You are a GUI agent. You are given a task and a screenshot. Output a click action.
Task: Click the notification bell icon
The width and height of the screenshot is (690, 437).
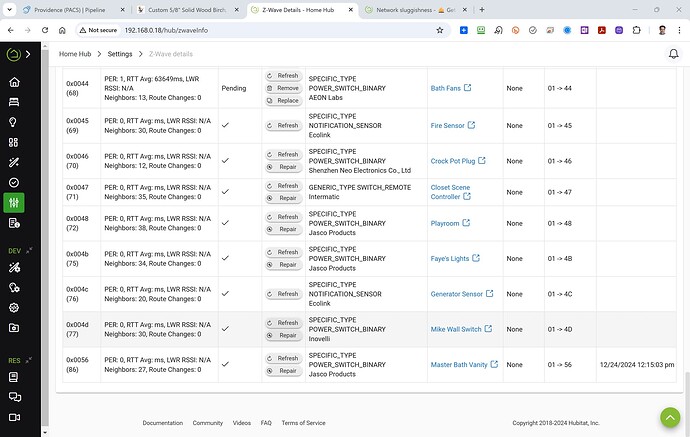point(673,54)
